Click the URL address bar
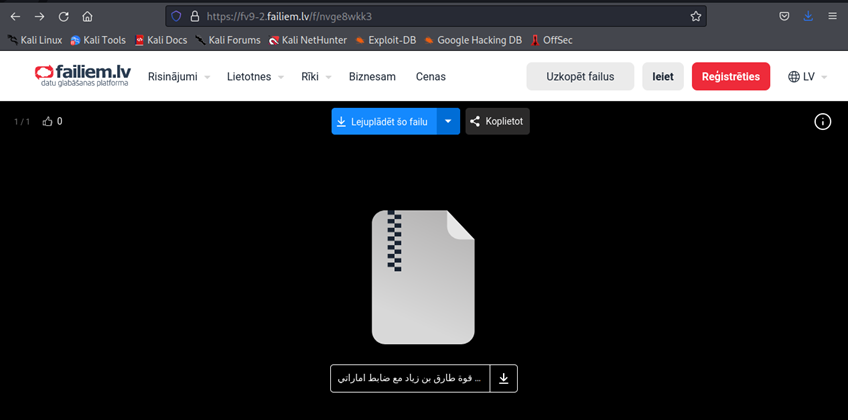Viewport: 848px width, 420px height. click(435, 17)
